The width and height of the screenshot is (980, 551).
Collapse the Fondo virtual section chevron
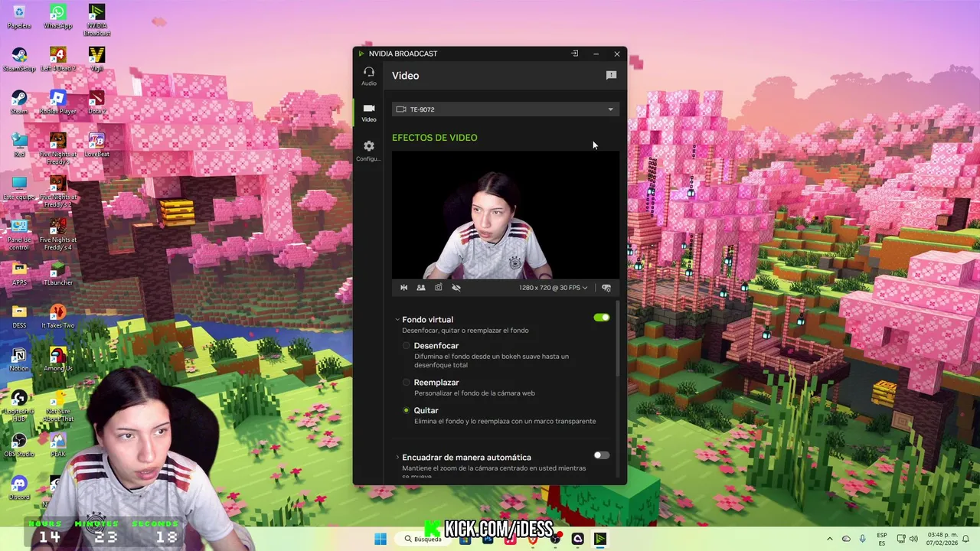(x=397, y=320)
